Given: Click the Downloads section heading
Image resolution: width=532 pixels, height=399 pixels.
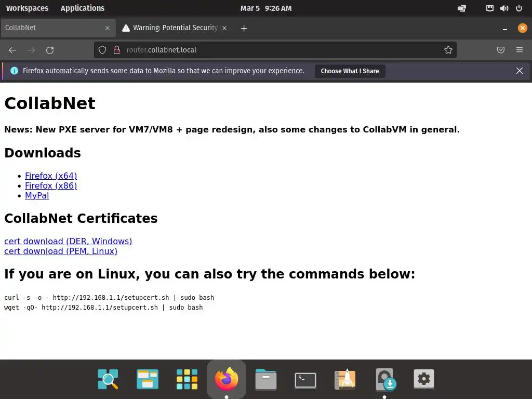Looking at the screenshot, I should [x=43, y=153].
